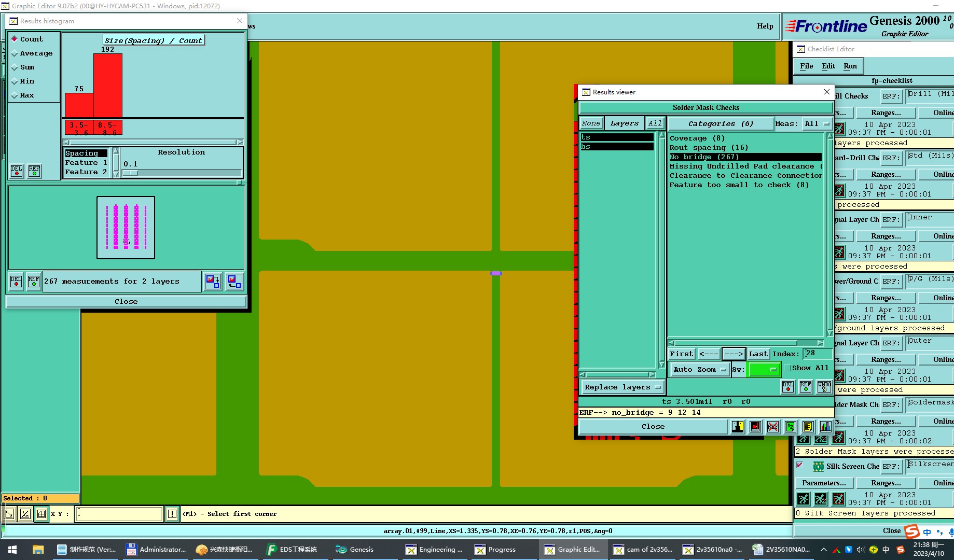This screenshot has width=954, height=560.
Task: Click red dot icon in Results viewer bottom row
Action: [755, 426]
